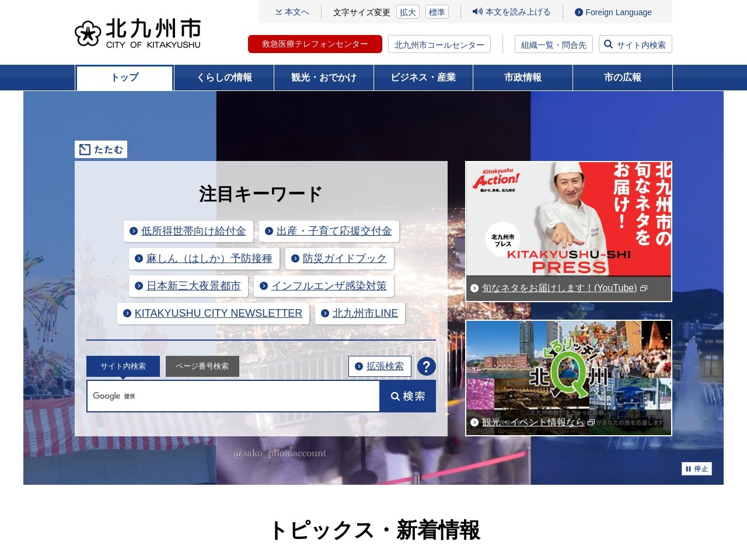
Task: Open 救急医療テレフォンセンター red button
Action: pyautogui.click(x=315, y=44)
